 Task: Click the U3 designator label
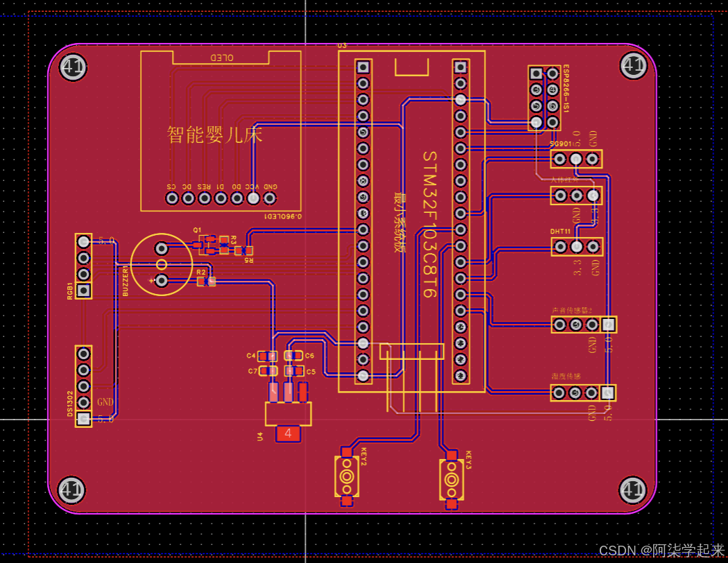tap(342, 46)
